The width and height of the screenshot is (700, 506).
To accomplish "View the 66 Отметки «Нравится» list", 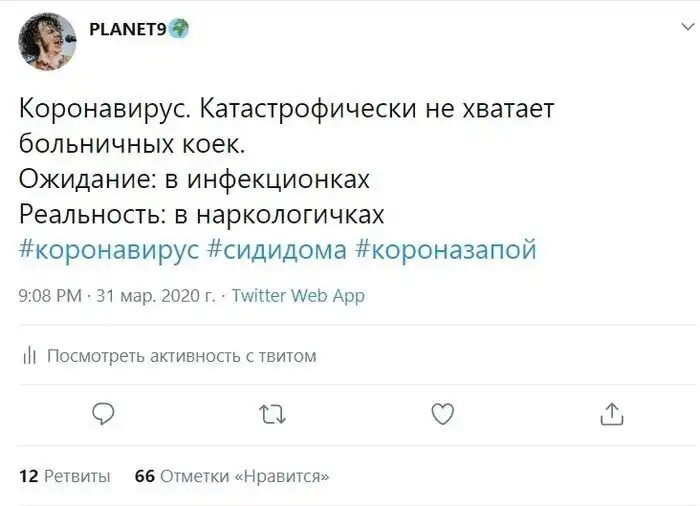I will pyautogui.click(x=232, y=476).
